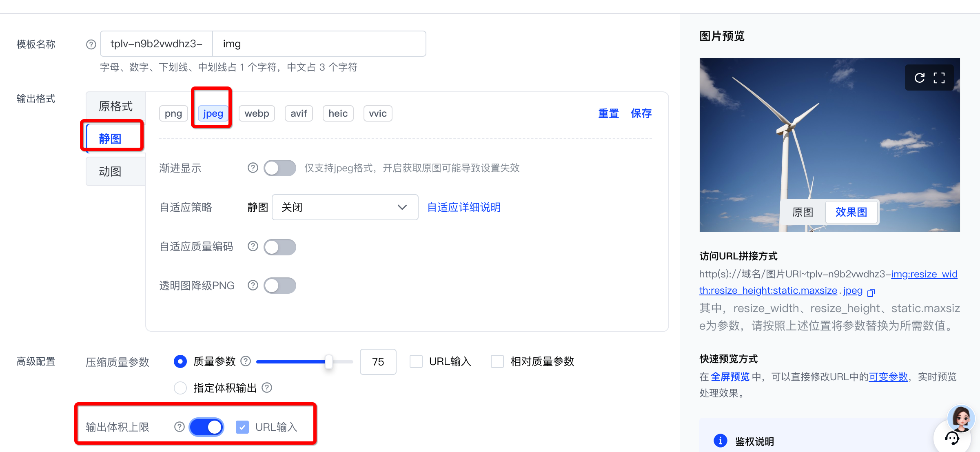Copy the access URL pattern
The height and width of the screenshot is (452, 980).
871,292
